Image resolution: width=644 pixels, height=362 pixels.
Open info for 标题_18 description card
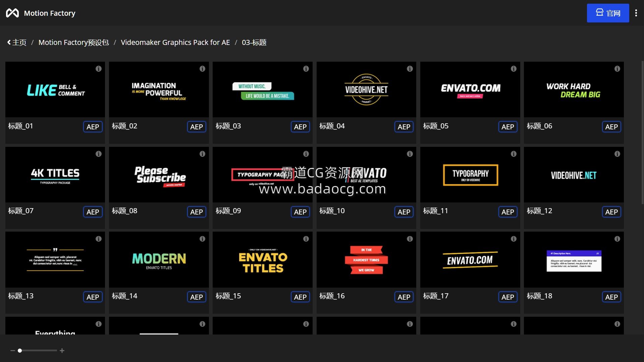pos(617,239)
